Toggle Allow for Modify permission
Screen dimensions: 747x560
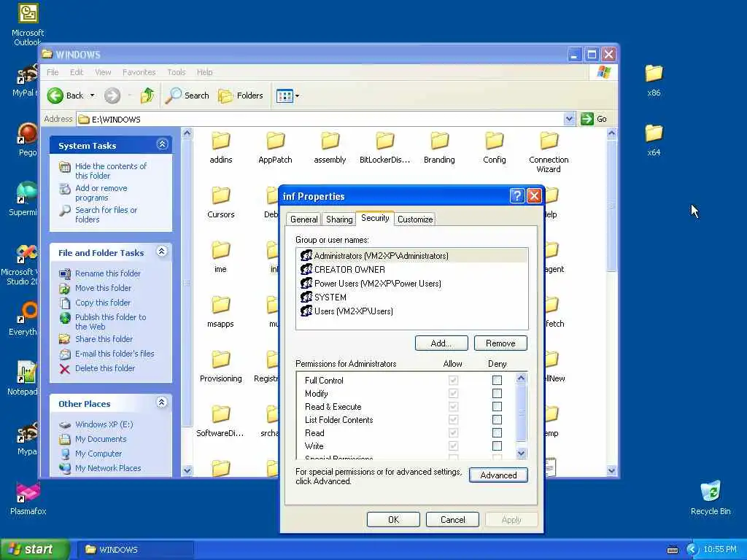453,393
